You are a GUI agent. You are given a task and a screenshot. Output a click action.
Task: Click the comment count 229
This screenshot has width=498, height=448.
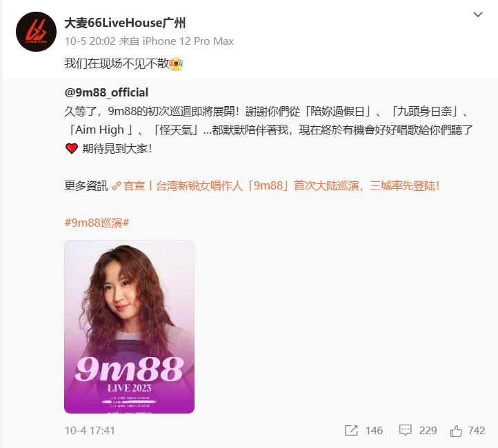tap(428, 431)
